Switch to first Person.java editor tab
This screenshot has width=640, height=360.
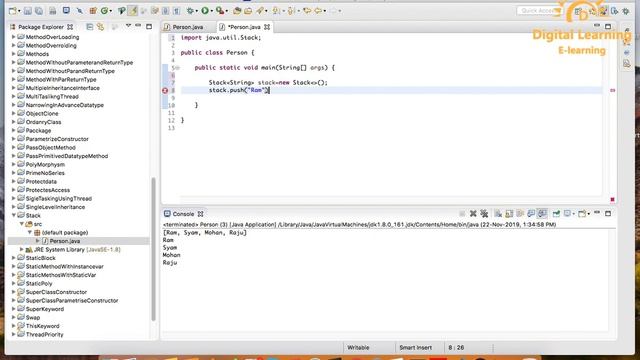188,27
